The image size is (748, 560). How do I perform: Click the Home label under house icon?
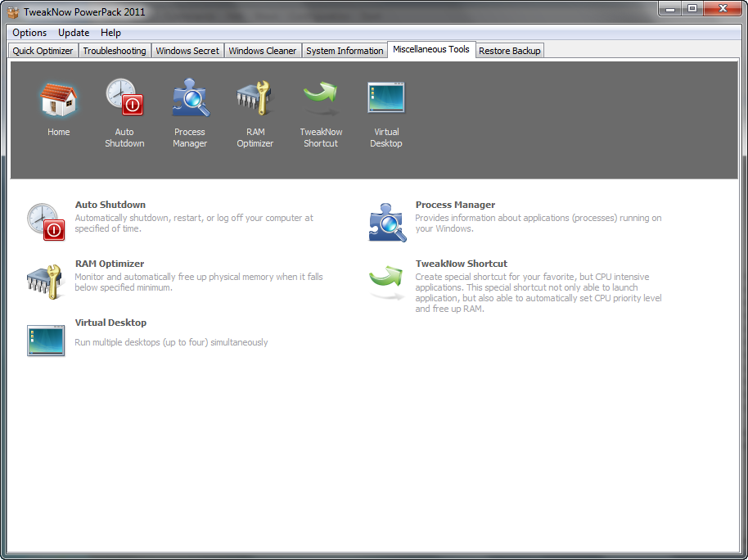pos(59,132)
